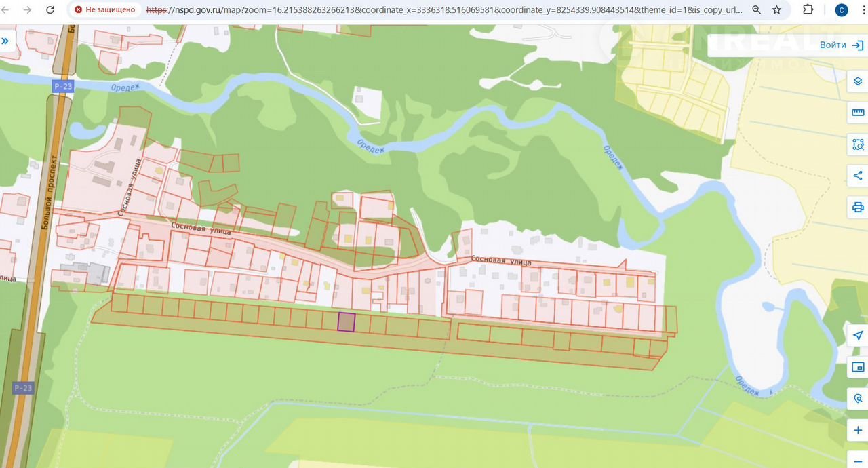Click the Войти login button
Viewport: 868px width, 468px height.
(841, 45)
